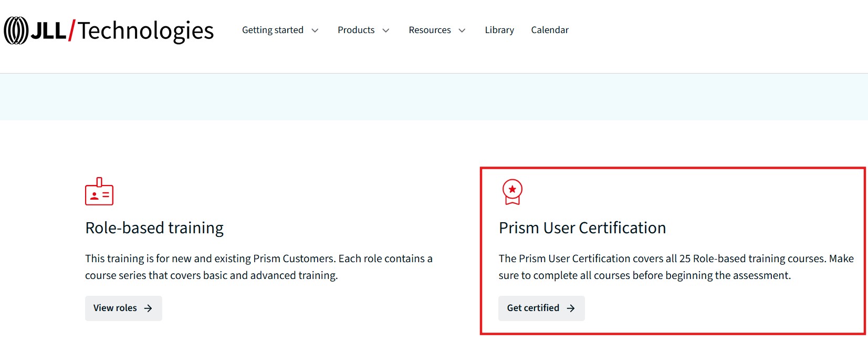This screenshot has width=868, height=341.
Task: Click the JLL circular logo emblem
Action: (x=16, y=30)
